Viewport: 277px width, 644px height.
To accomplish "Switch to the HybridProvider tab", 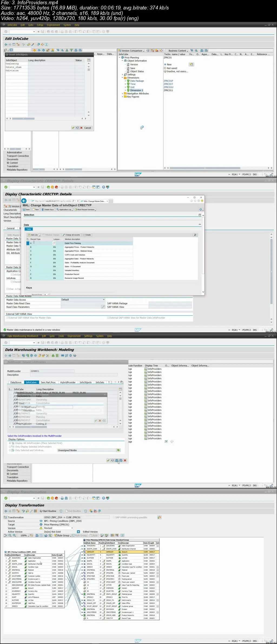I will (x=68, y=382).
